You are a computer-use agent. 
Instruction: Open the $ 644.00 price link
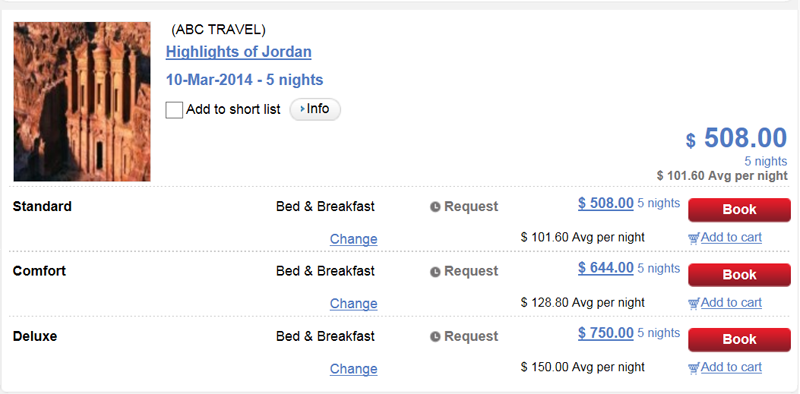click(606, 267)
